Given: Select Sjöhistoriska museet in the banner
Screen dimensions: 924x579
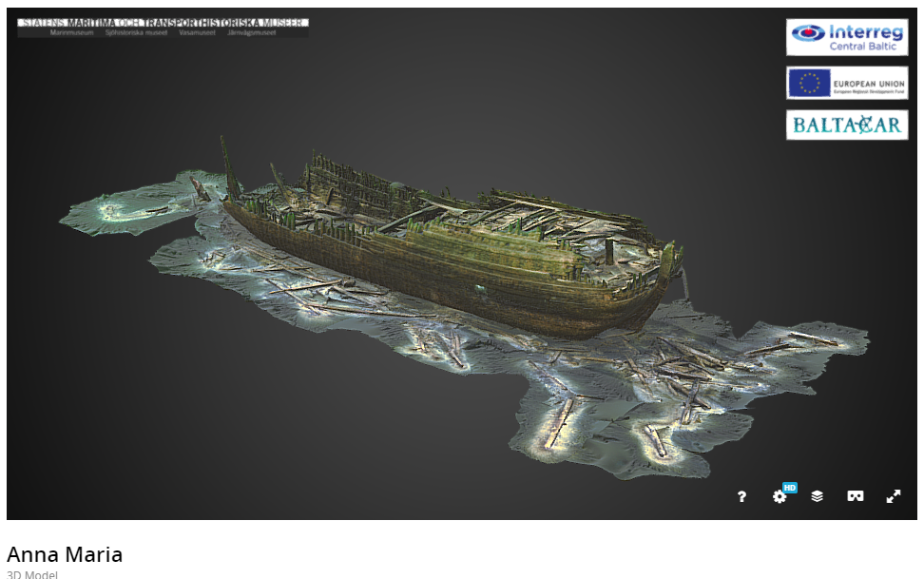Looking at the screenshot, I should coord(135,32).
